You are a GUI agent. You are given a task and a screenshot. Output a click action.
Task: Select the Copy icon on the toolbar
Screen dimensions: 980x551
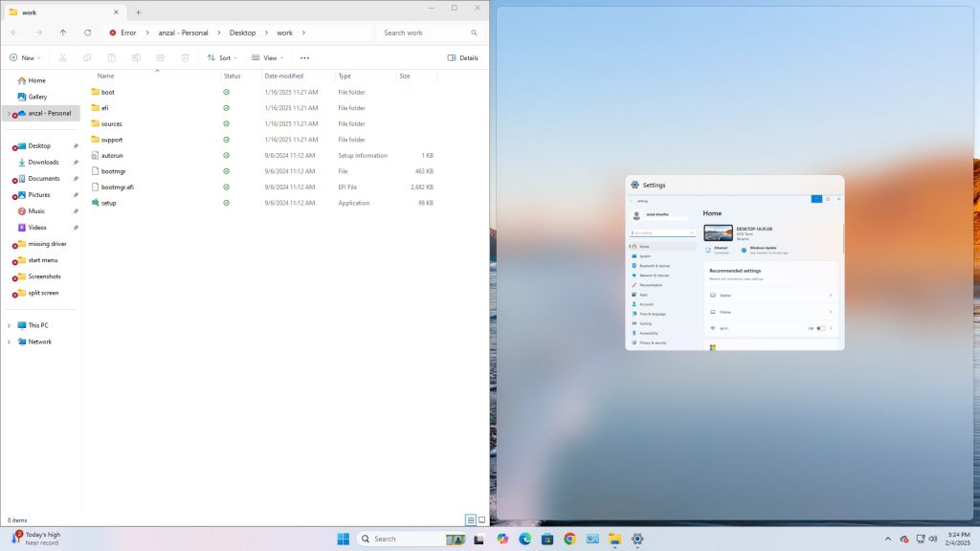tap(87, 57)
